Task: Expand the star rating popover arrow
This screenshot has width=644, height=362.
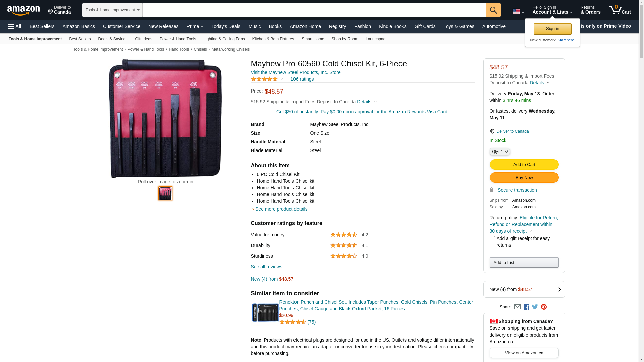Action: point(282,79)
